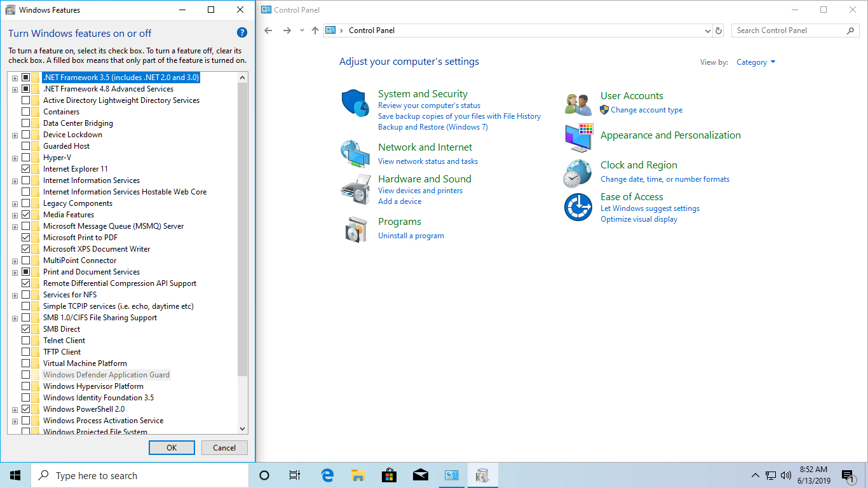Expand .NET Framework 4.8 Advanced Services

tap(15, 89)
